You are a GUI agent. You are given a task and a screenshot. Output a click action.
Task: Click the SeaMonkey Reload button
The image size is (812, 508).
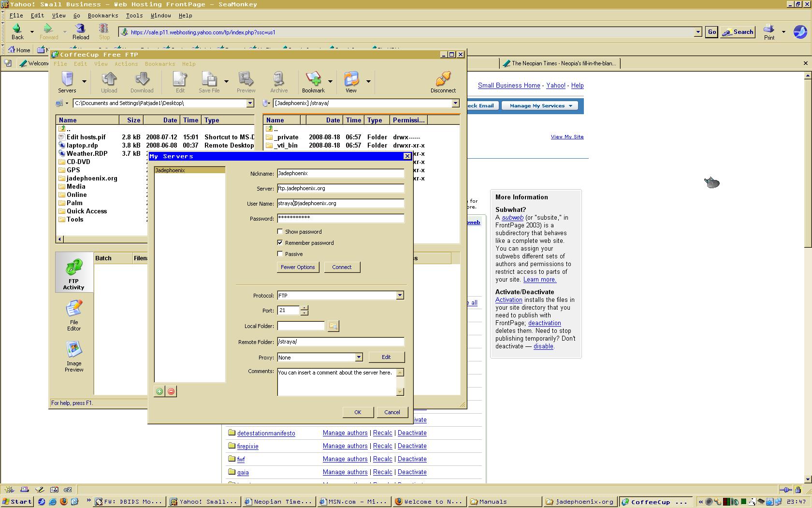81,32
